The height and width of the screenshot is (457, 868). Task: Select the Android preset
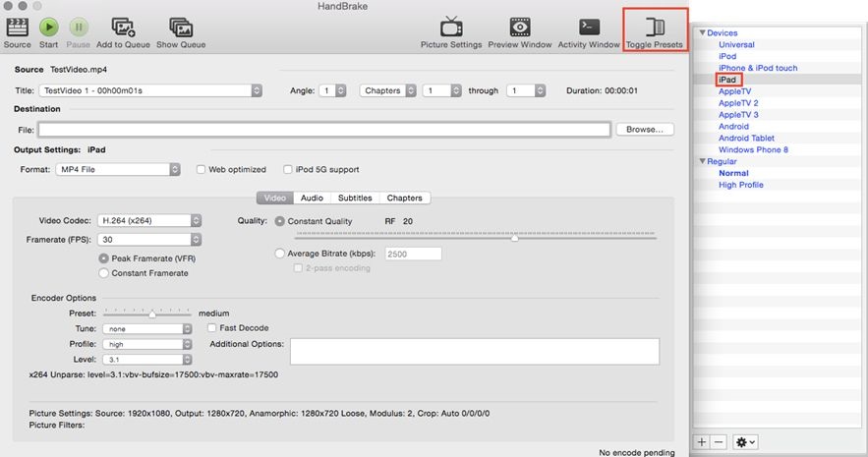(733, 126)
